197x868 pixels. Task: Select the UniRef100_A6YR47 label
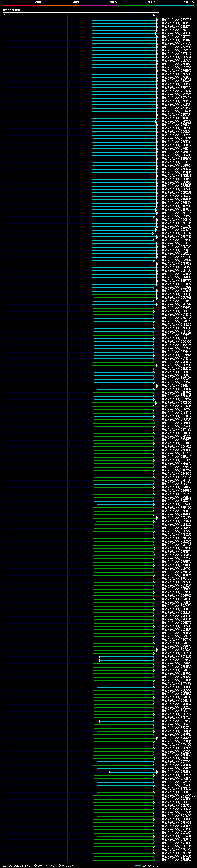tap(177, 467)
